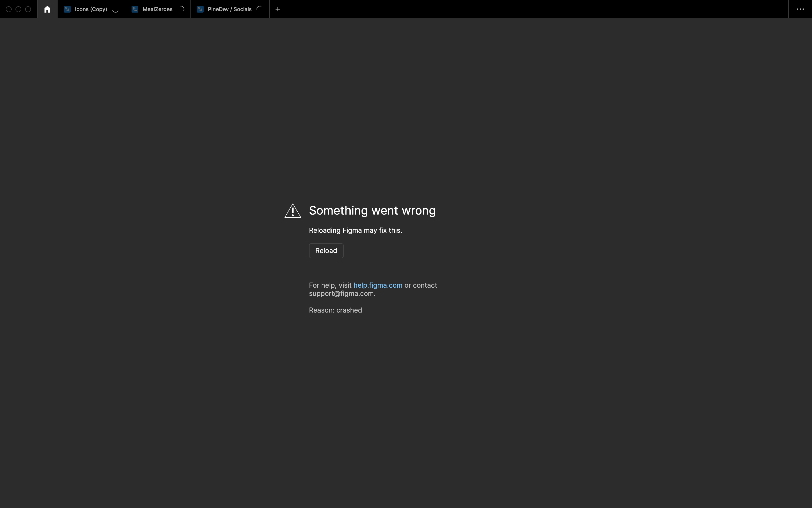The image size is (812, 508).
Task: Open the help.figma.com link
Action: click(378, 285)
